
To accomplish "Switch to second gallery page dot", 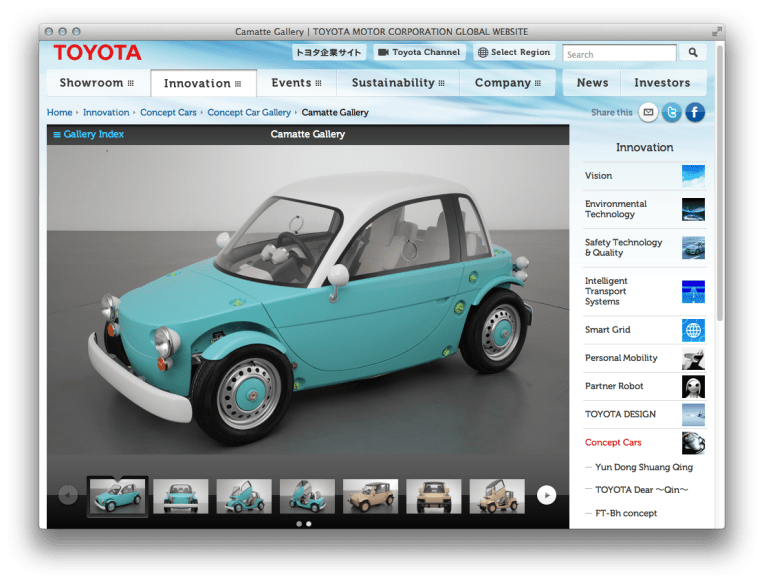I will pos(308,523).
